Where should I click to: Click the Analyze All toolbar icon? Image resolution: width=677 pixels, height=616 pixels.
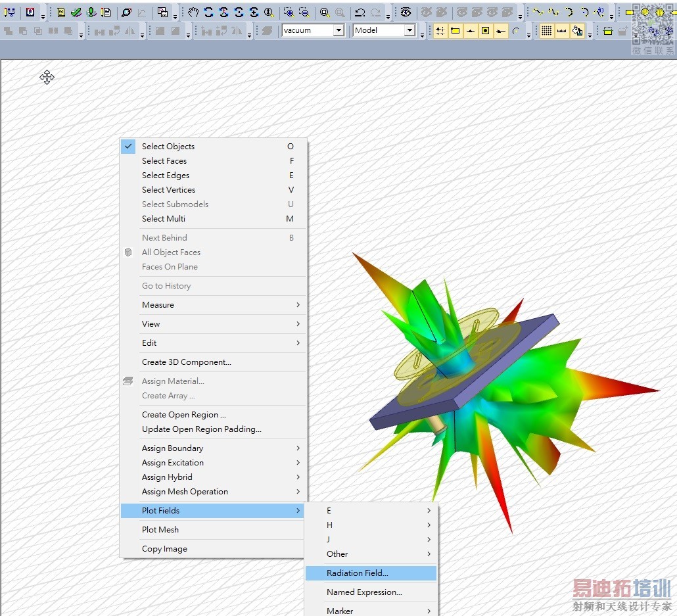[91, 12]
